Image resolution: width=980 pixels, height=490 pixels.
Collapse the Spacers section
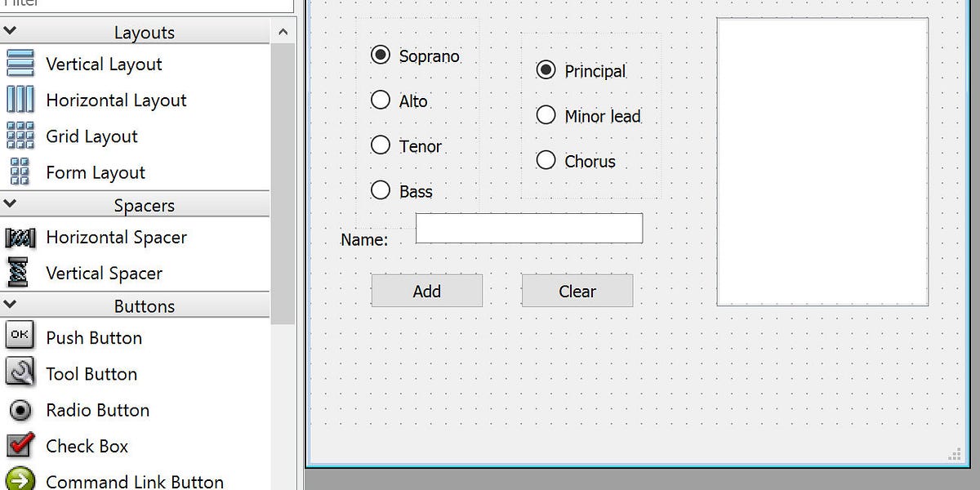(10, 203)
